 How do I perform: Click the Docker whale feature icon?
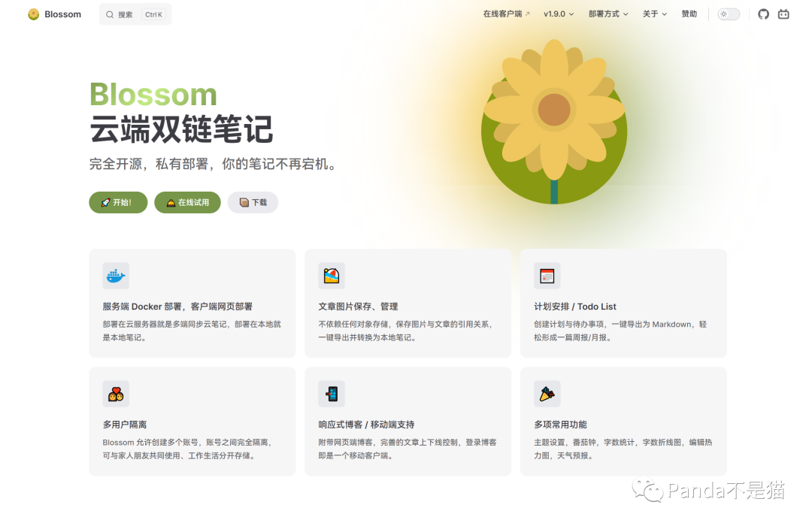(116, 276)
